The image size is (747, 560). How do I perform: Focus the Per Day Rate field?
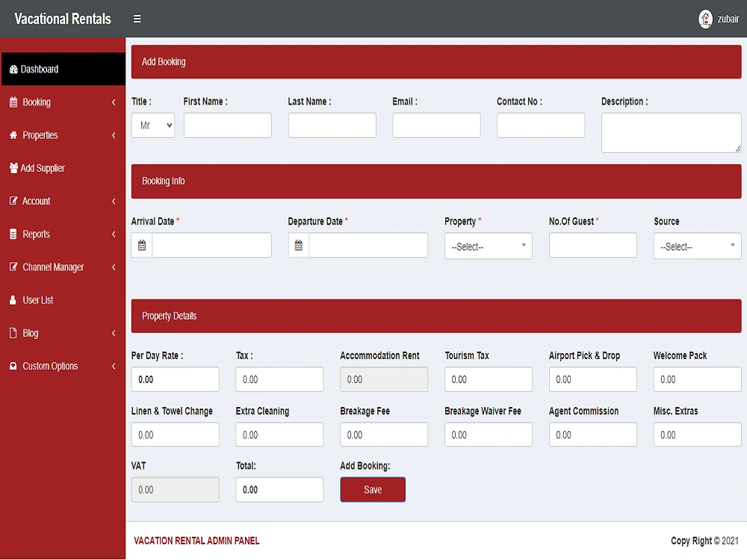click(x=176, y=379)
